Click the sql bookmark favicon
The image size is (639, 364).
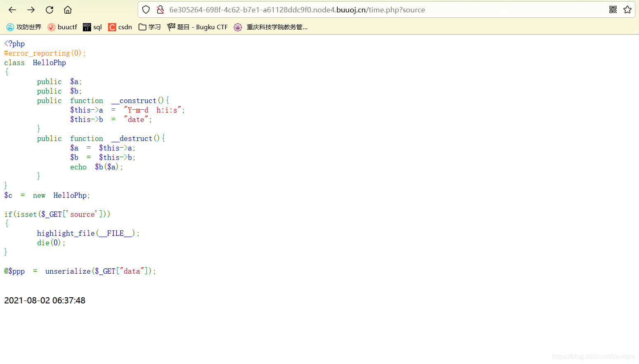(x=87, y=27)
